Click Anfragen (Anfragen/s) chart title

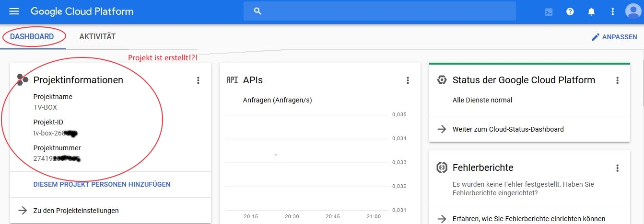(278, 101)
